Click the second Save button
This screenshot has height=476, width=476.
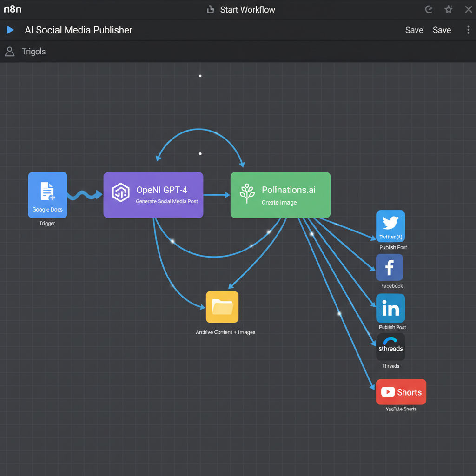coord(442,30)
